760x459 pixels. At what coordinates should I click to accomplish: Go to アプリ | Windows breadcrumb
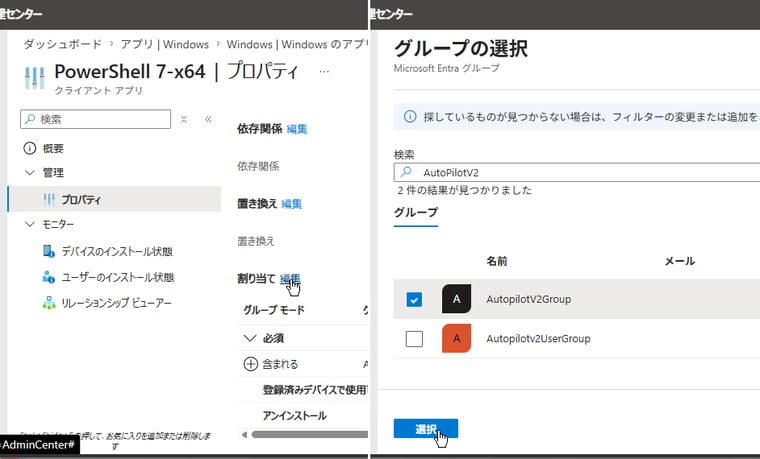coord(165,44)
